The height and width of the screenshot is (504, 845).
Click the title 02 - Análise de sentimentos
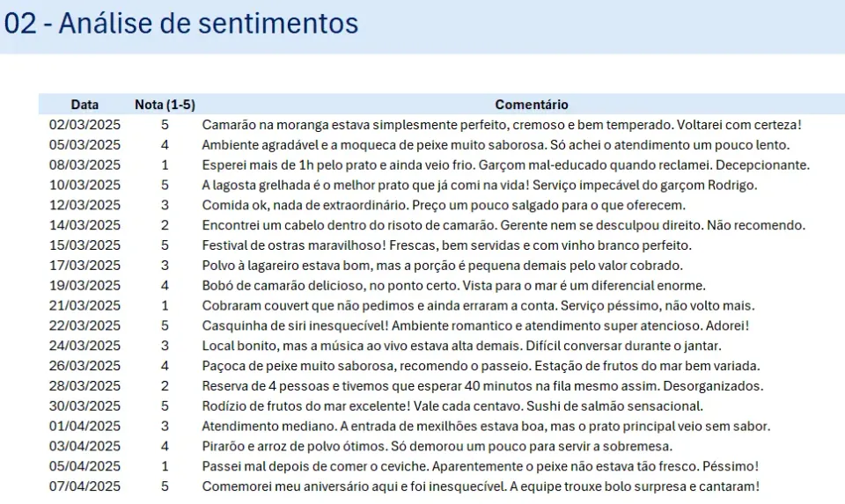(x=181, y=24)
